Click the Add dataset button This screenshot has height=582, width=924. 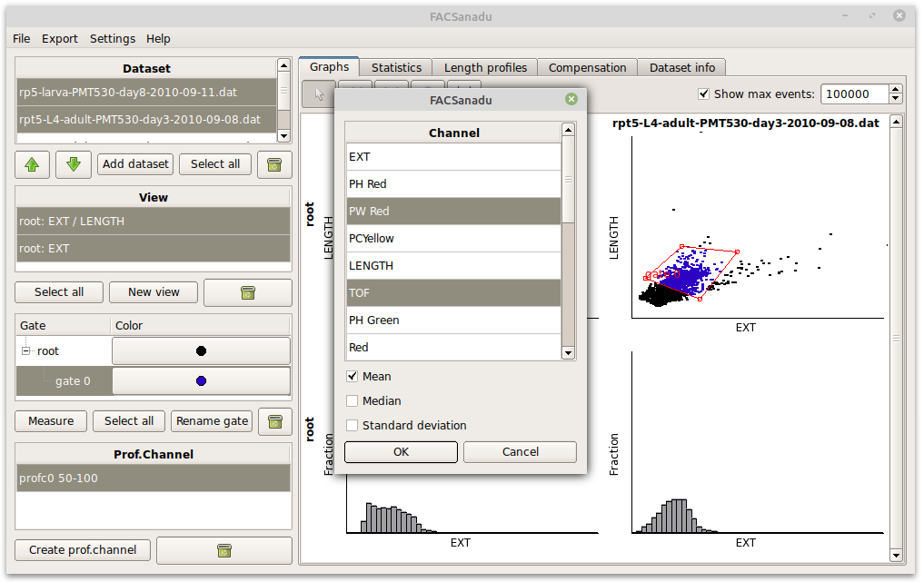(135, 163)
